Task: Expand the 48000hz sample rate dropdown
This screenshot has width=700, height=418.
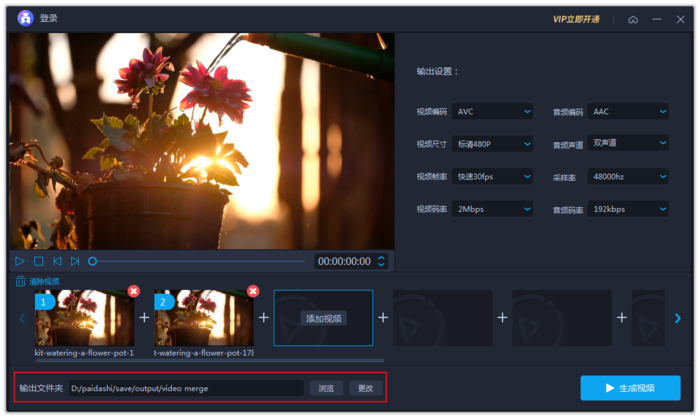Action: pos(628,176)
